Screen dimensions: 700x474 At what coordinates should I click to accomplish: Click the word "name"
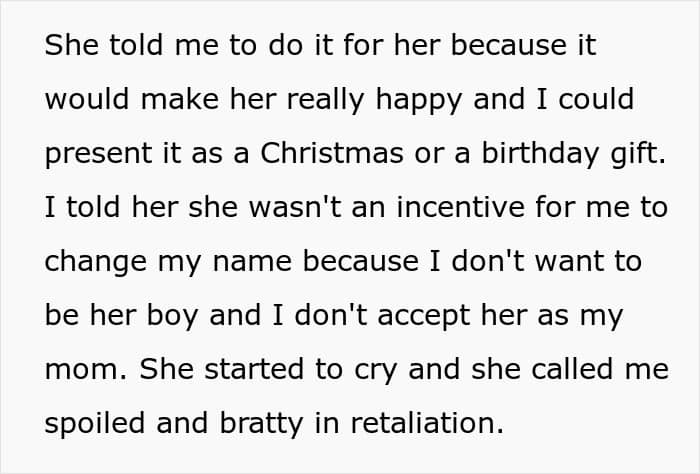tap(252, 263)
